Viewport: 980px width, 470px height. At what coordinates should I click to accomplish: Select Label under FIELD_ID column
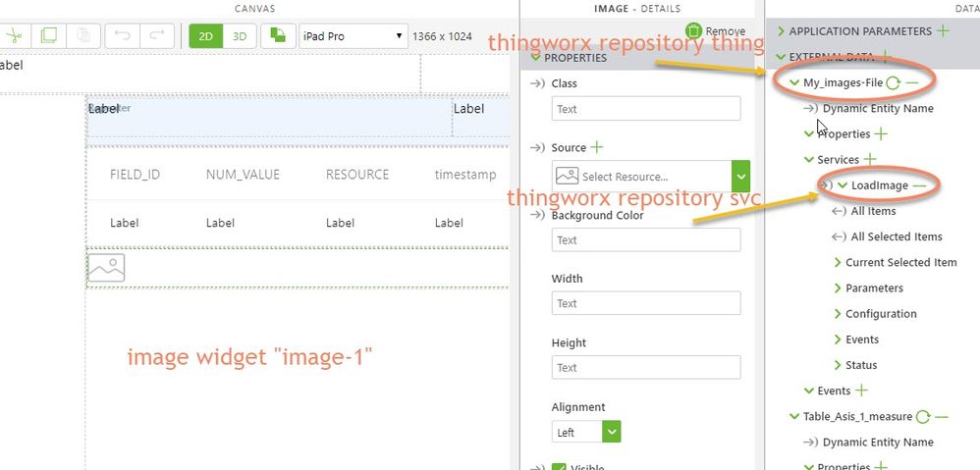[125, 223]
